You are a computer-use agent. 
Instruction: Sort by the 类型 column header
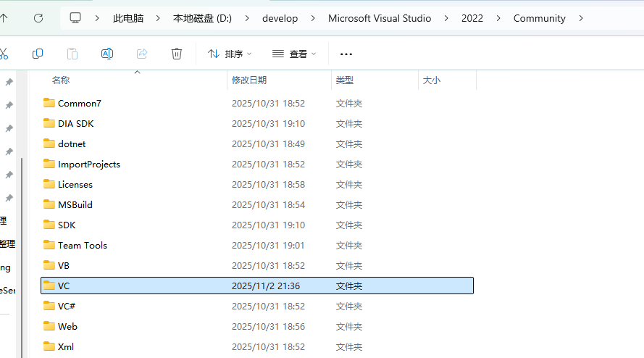pos(345,80)
